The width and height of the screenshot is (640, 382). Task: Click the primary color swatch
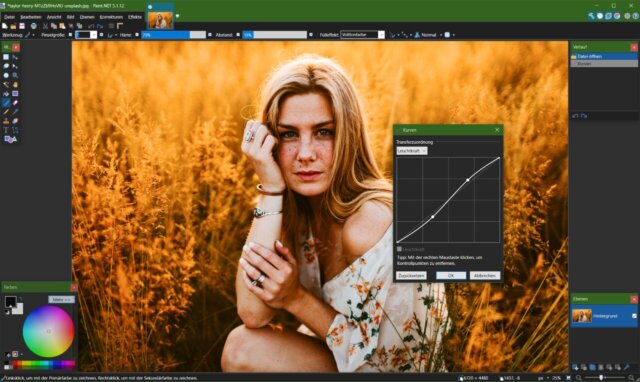(x=10, y=302)
